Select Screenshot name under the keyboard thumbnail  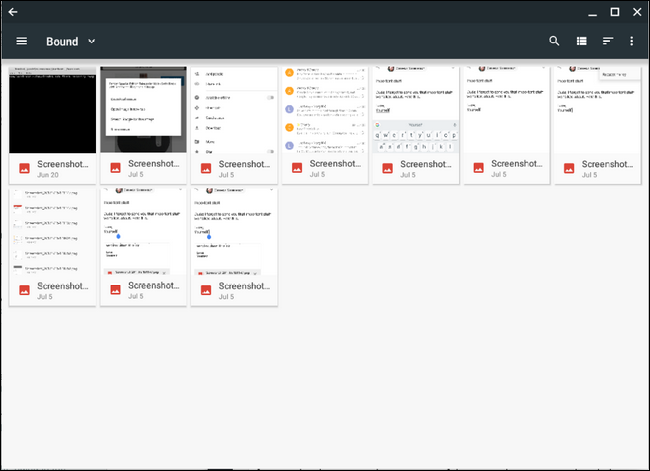click(x=426, y=164)
